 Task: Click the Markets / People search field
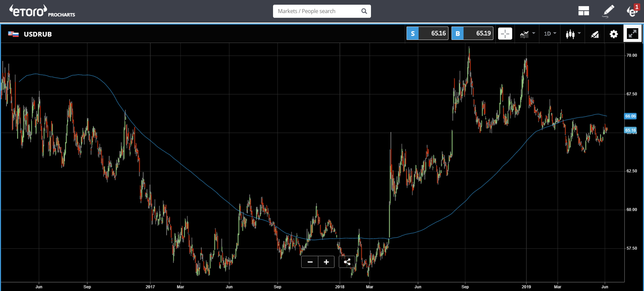317,11
